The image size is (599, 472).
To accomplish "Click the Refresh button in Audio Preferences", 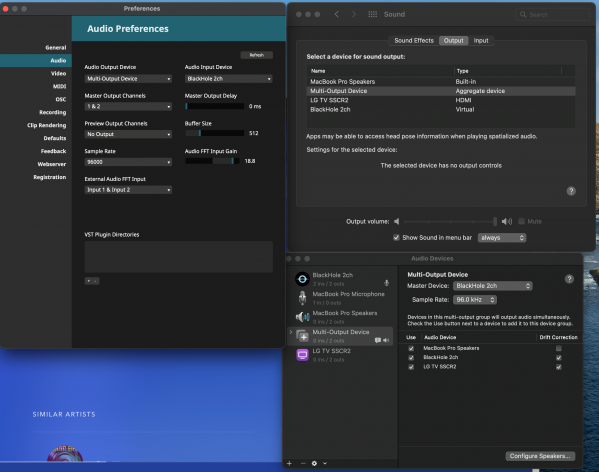I will point(256,55).
